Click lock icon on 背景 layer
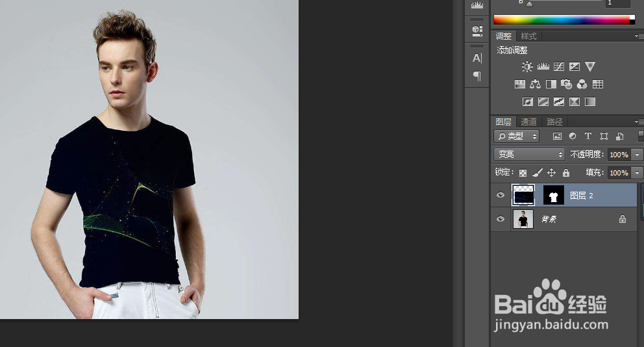Screen dimensions: 644x347 622,219
